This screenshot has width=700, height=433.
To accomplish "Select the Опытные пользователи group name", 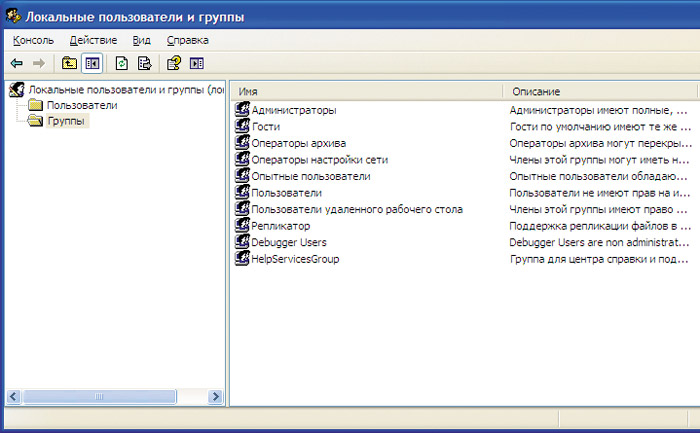I will 311,176.
